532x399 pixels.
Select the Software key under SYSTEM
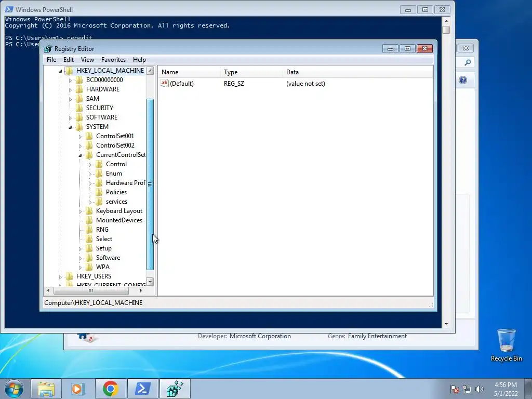coord(108,258)
